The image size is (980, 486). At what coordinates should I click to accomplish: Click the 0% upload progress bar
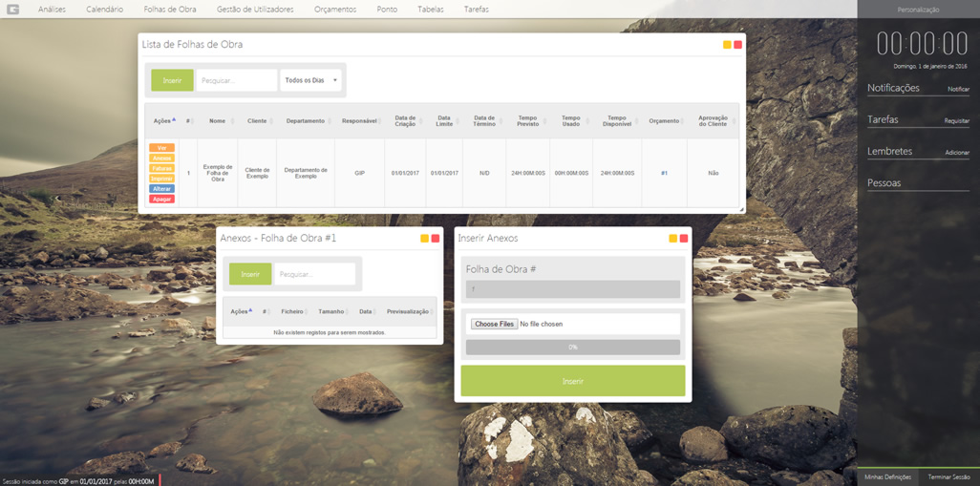click(x=572, y=348)
